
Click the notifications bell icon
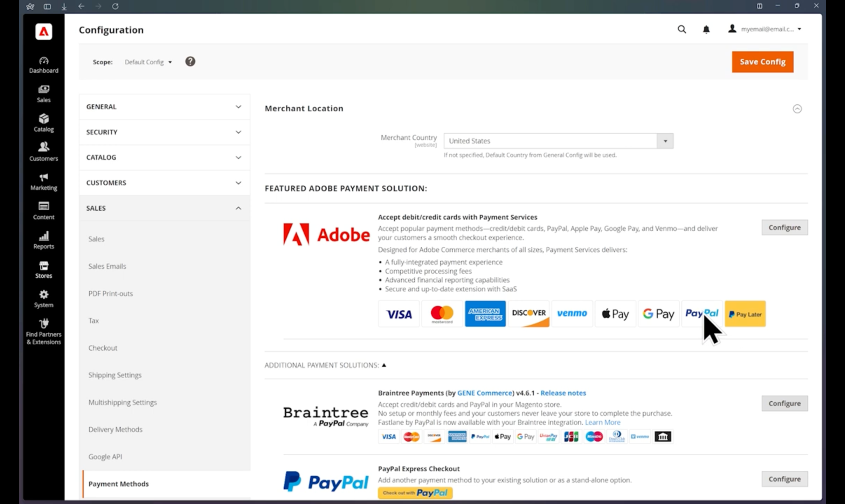(706, 29)
